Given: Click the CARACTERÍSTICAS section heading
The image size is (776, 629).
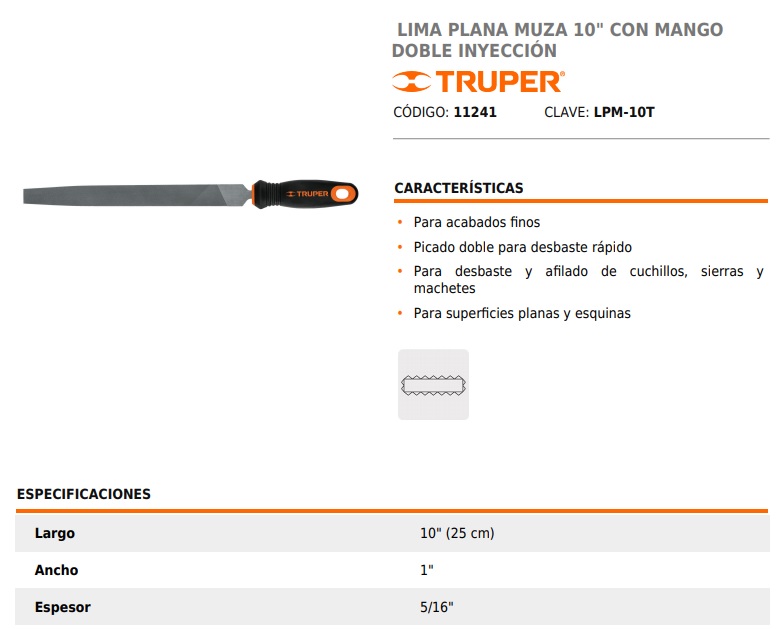Looking at the screenshot, I should point(458,188).
